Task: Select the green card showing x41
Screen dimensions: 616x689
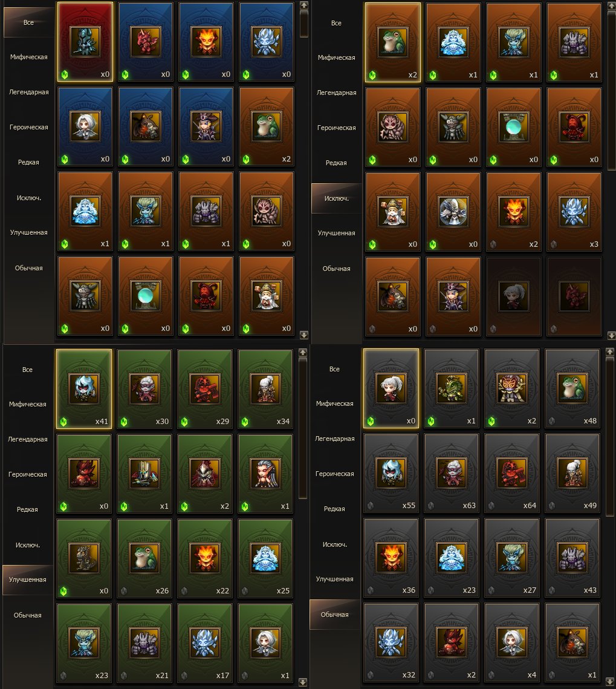Action: coord(84,389)
